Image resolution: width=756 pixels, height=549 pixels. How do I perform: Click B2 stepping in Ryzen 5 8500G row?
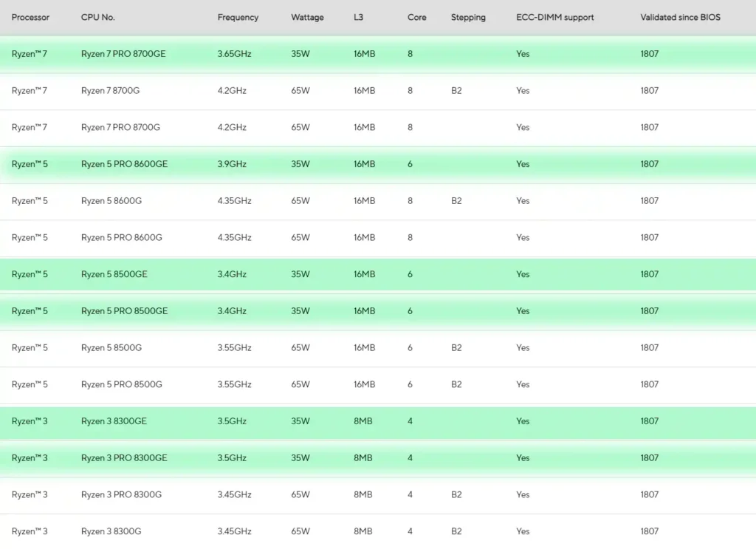(x=456, y=347)
